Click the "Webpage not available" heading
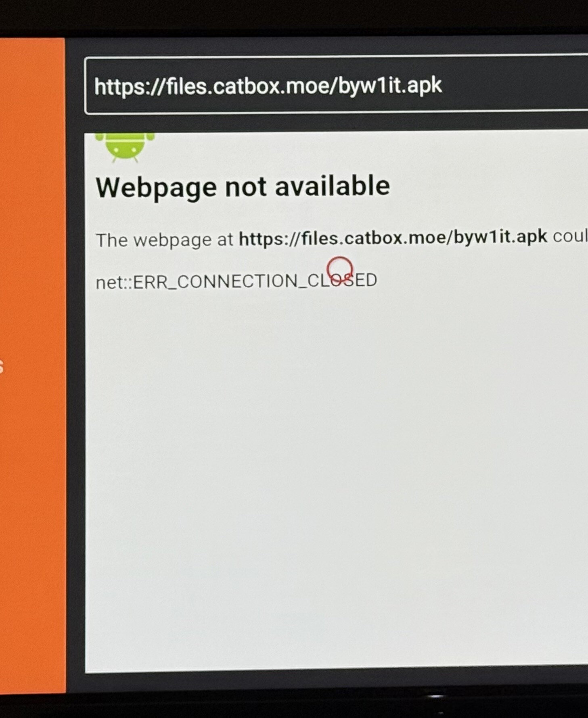Image resolution: width=588 pixels, height=718 pixels. 243,187
